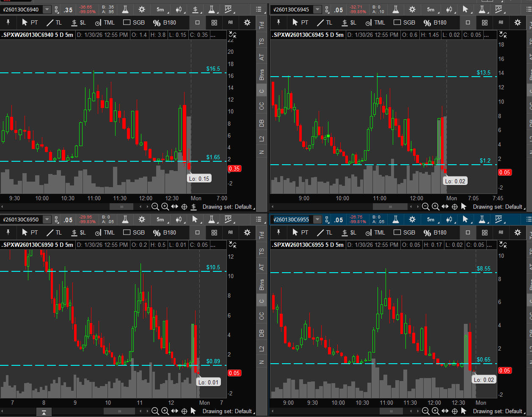Choose the B180 percent tool in C6945 chart
The image size is (532, 417).
click(x=435, y=22)
